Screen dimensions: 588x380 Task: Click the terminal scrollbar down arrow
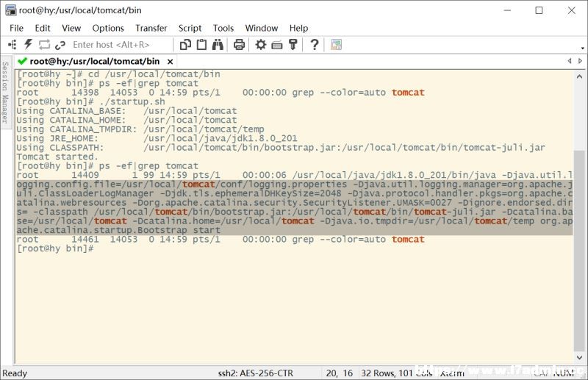[x=579, y=357]
